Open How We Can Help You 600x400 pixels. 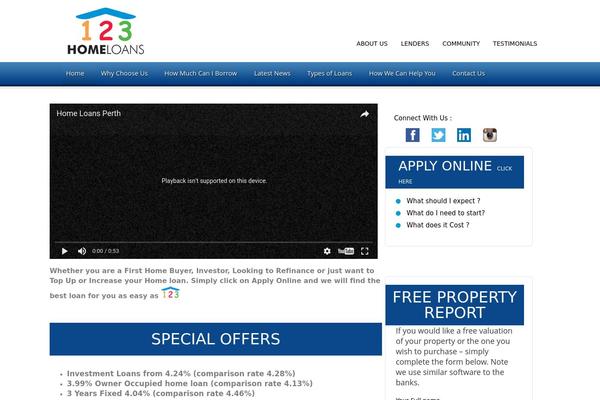[402, 73]
